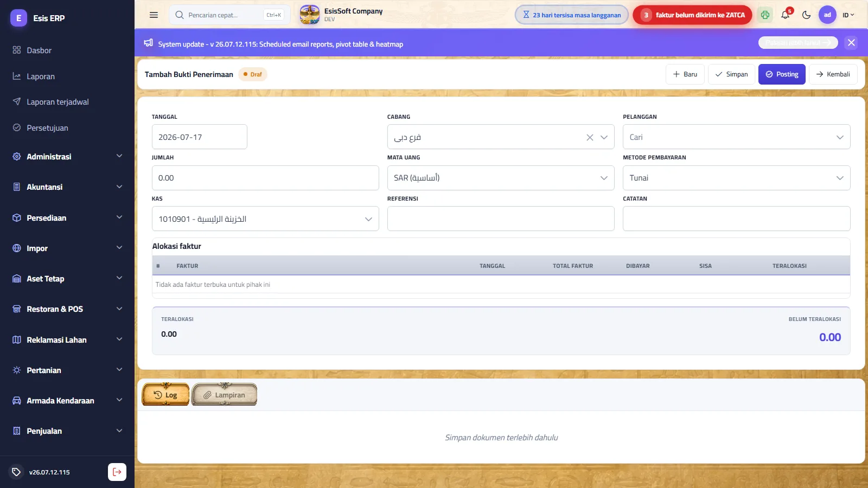The height and width of the screenshot is (488, 868).
Task: Open the ID language dropdown
Action: coord(848,15)
